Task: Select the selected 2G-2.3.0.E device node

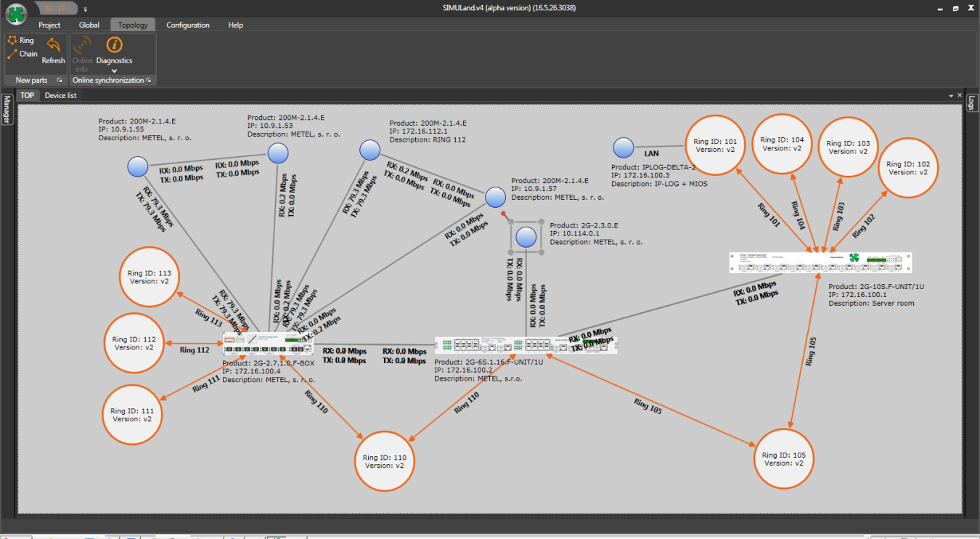Action: pyautogui.click(x=526, y=238)
